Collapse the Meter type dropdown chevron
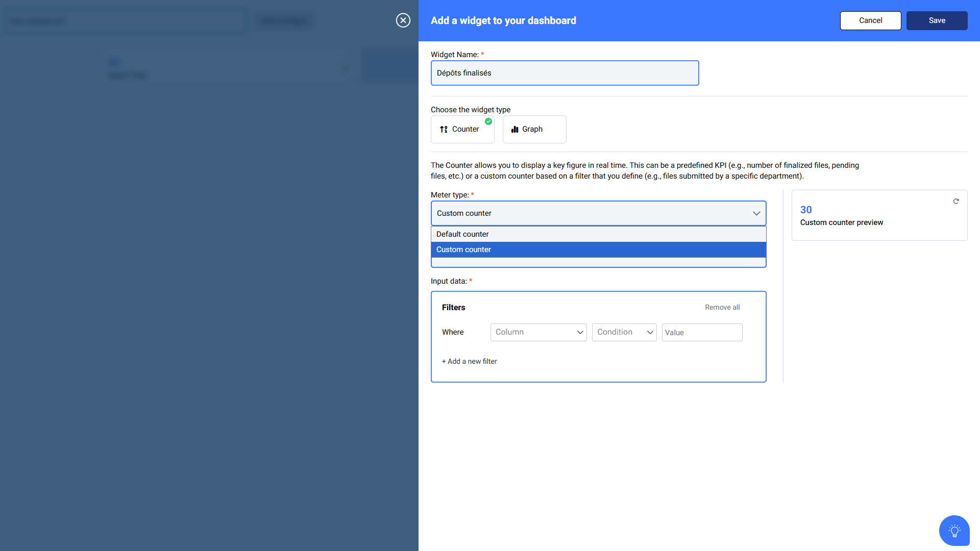The image size is (980, 551). [756, 214]
